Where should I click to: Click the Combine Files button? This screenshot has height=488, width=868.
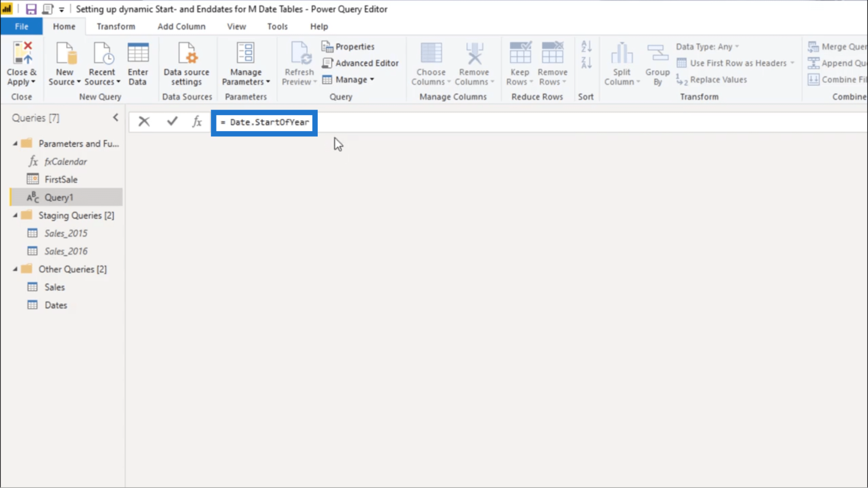(x=837, y=80)
